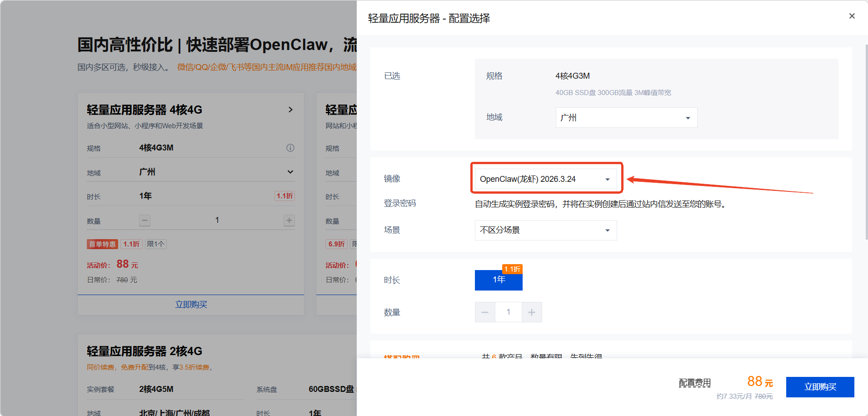The image size is (868, 416).
Task: Click 立即购买 link on the 4核4G card
Action: coord(191,305)
